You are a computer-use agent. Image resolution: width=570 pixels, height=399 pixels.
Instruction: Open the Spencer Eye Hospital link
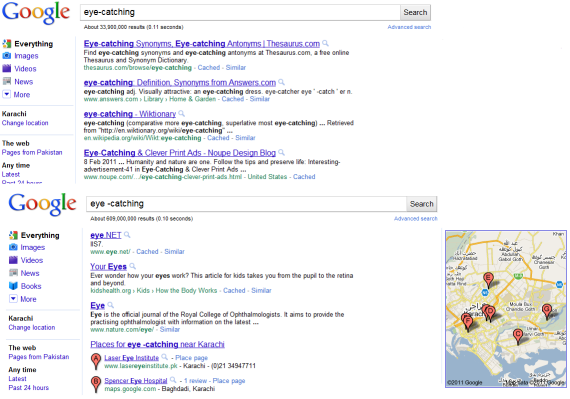pos(136,380)
